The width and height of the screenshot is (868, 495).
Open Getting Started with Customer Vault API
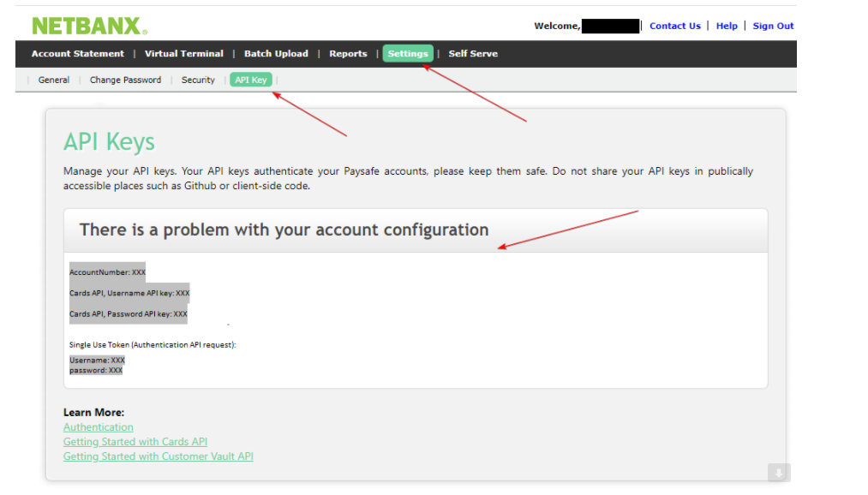pyautogui.click(x=159, y=456)
